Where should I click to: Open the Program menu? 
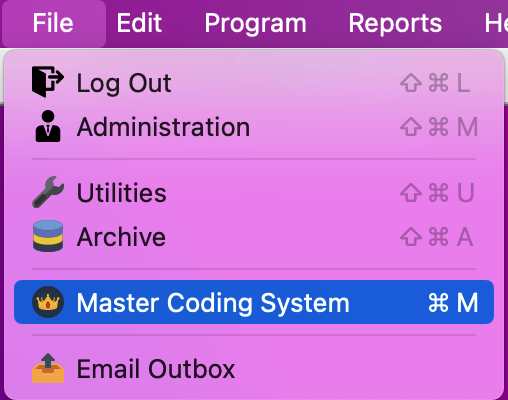coord(255,23)
